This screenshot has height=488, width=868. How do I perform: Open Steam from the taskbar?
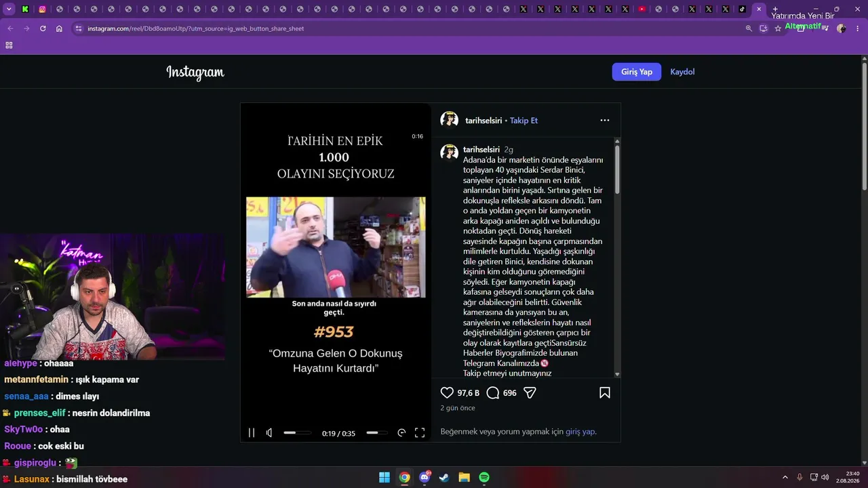point(444,477)
